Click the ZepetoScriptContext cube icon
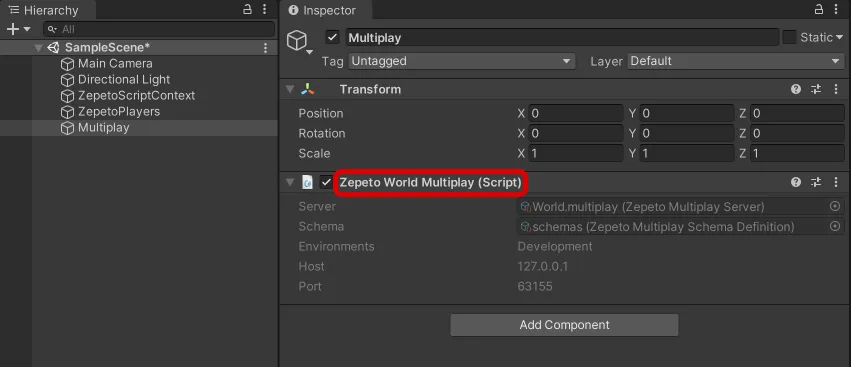Screen dimensions: 851x367 click(67, 96)
